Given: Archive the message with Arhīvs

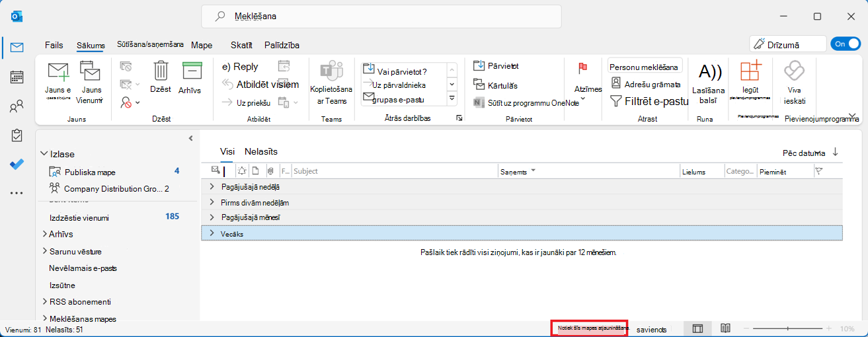Looking at the screenshot, I should pos(190,77).
